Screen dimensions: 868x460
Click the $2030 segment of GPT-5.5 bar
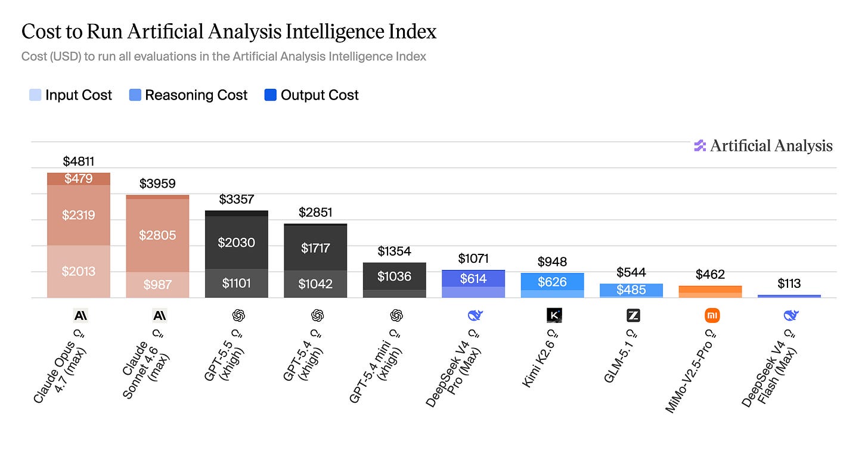point(237,243)
